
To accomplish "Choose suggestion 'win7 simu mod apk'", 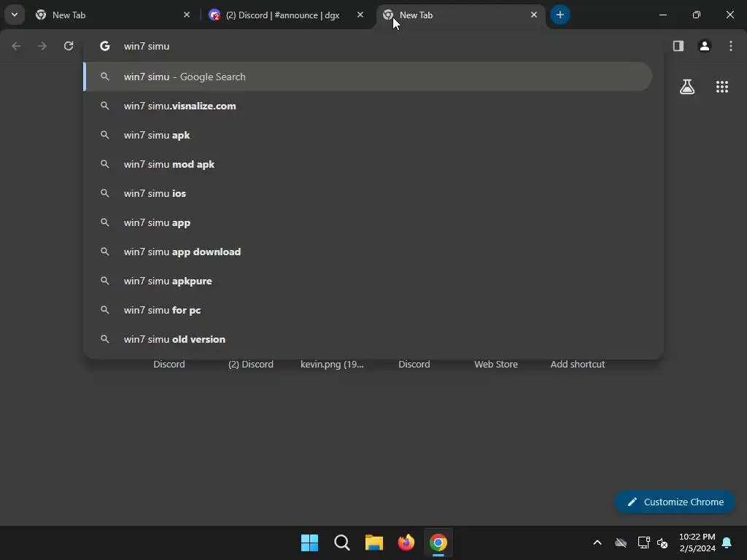I will (x=368, y=164).
